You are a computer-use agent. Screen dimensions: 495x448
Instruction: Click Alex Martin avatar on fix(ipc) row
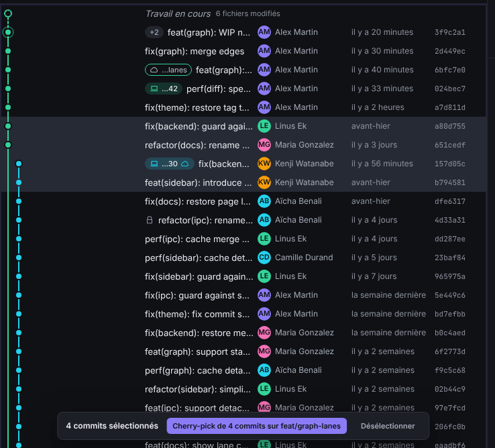pyautogui.click(x=264, y=295)
